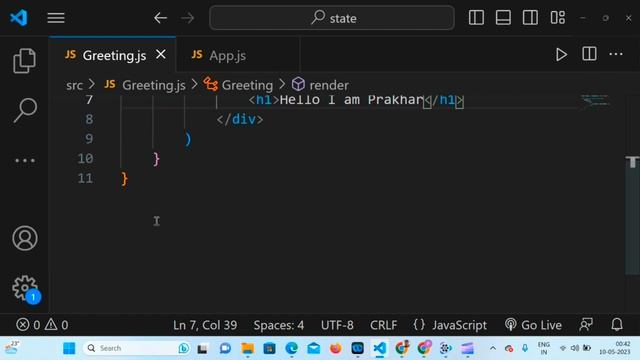Change encoding via 'UTF-8'
Viewport: 640px width, 360px height.
click(337, 325)
